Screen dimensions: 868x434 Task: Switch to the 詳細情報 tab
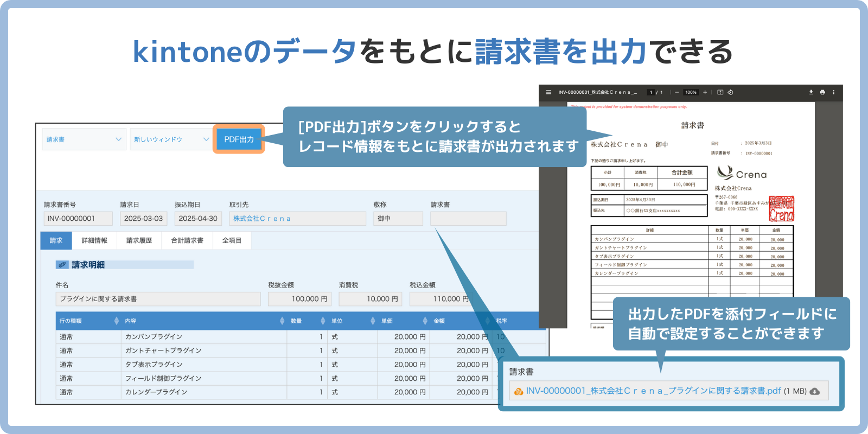point(94,240)
